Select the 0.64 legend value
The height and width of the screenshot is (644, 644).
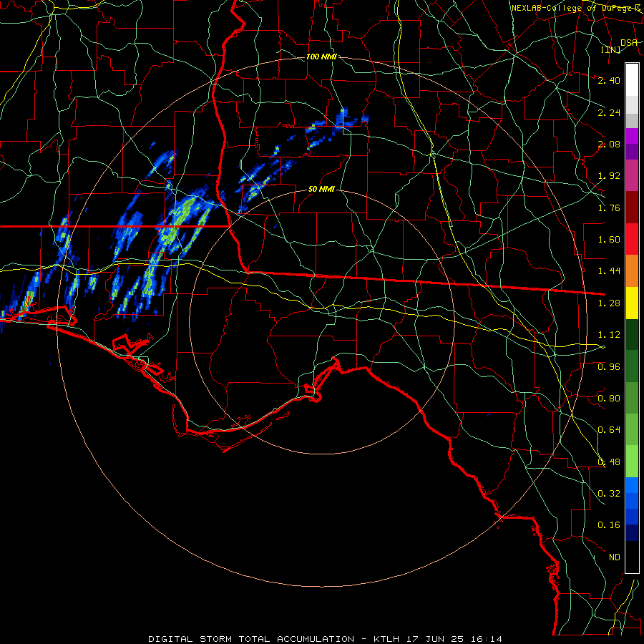pos(609,430)
